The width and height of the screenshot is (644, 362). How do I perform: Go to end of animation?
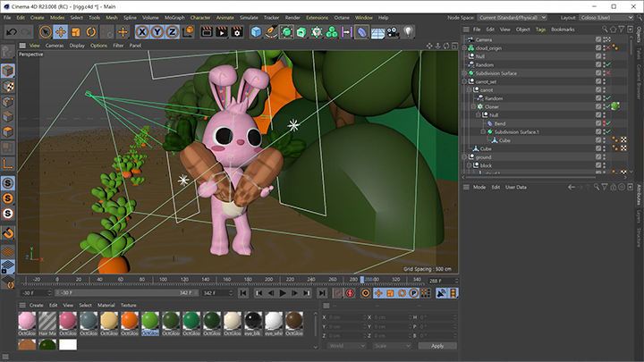tap(322, 293)
